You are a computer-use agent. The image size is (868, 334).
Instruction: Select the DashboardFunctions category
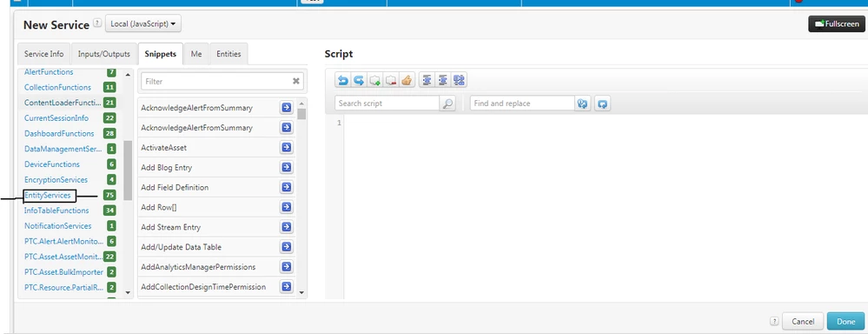pyautogui.click(x=59, y=133)
